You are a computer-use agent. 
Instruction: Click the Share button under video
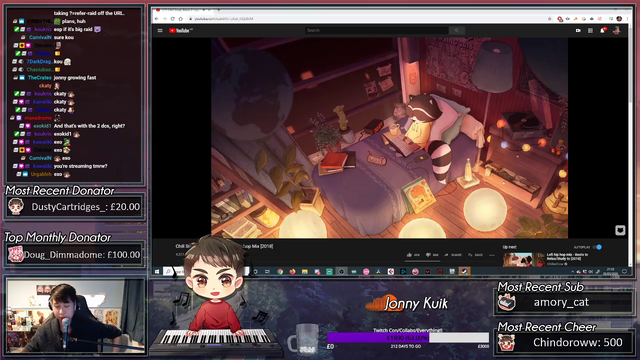pyautogui.click(x=453, y=255)
